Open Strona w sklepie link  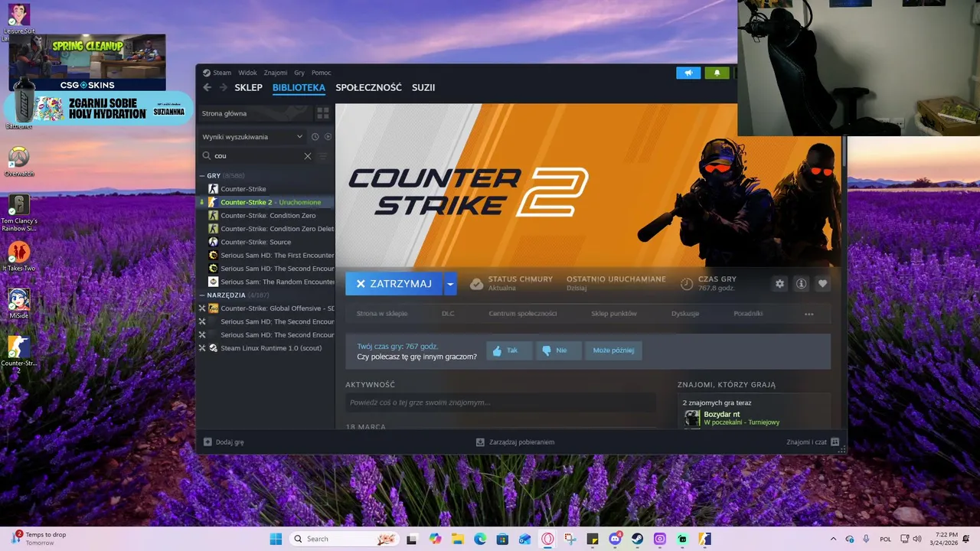(382, 314)
